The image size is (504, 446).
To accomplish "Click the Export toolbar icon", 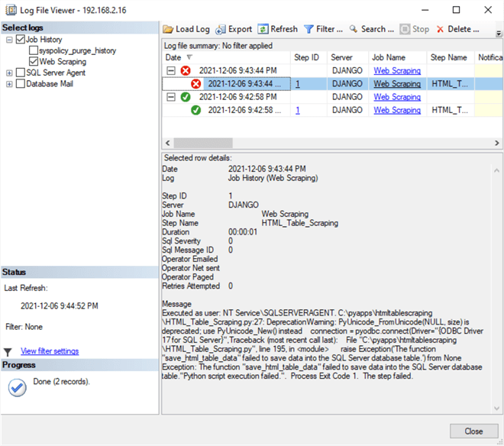I will (x=221, y=29).
